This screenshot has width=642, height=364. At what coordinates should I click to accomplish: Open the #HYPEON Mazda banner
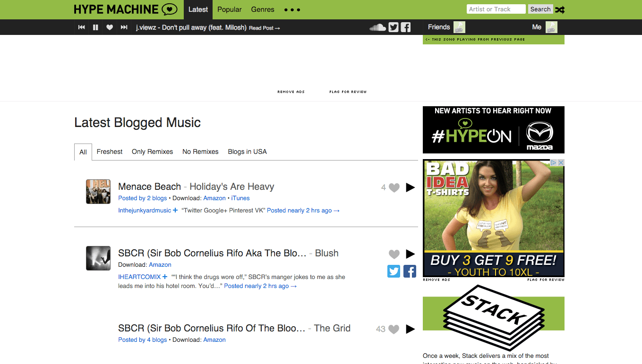494,130
